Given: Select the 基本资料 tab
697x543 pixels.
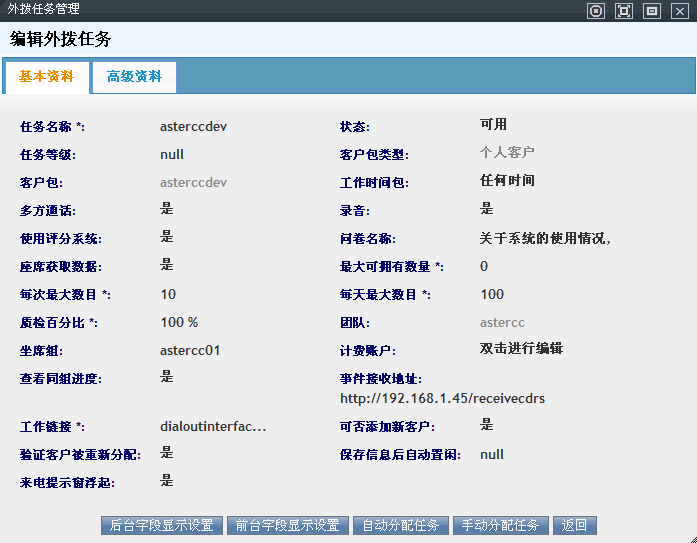Looking at the screenshot, I should click(x=47, y=77).
